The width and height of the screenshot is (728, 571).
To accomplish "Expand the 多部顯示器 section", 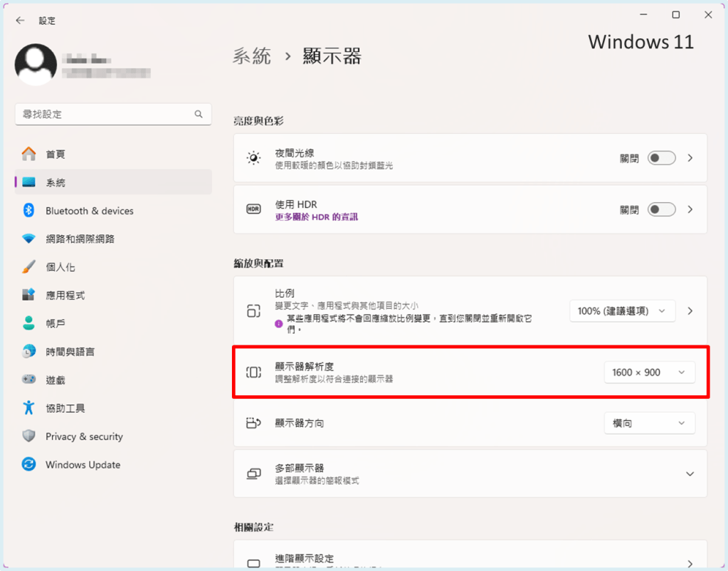I will tap(689, 473).
